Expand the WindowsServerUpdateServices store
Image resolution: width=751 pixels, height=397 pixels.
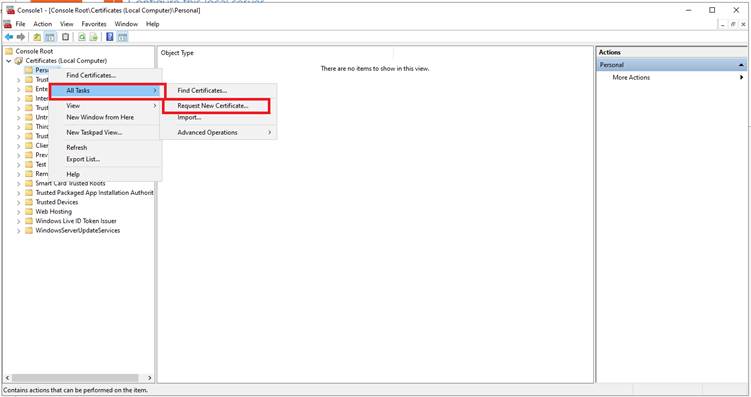tap(19, 230)
